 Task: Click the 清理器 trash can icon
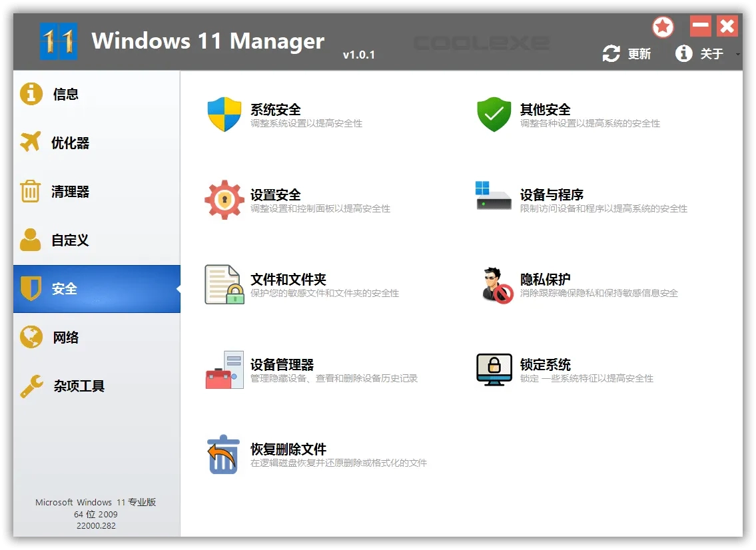tap(31, 191)
